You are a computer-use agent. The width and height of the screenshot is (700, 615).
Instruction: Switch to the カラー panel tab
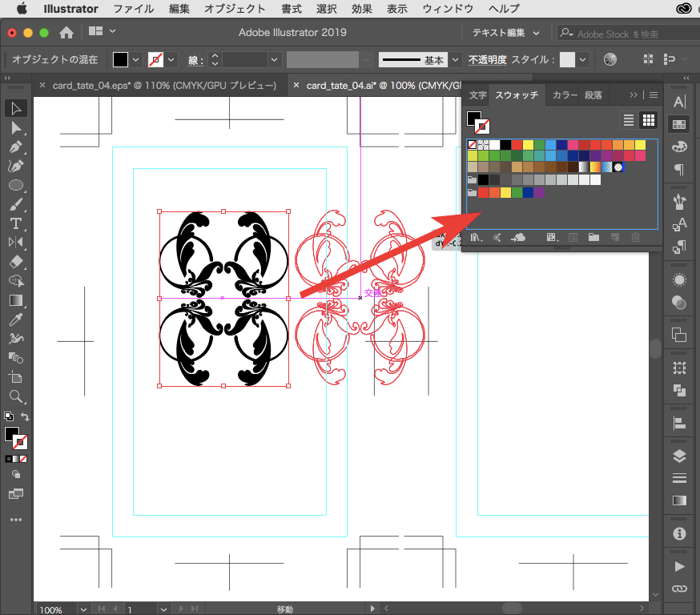(565, 94)
